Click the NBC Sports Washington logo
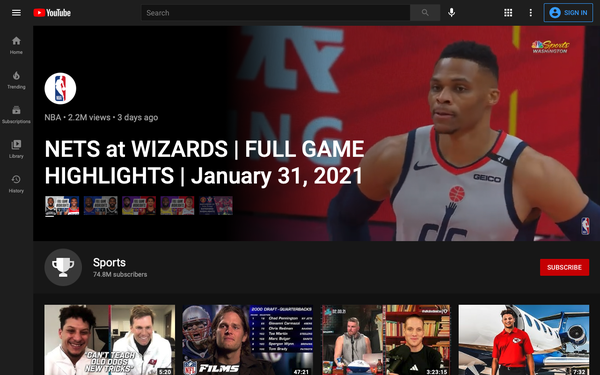This screenshot has width=600, height=375. [550, 47]
